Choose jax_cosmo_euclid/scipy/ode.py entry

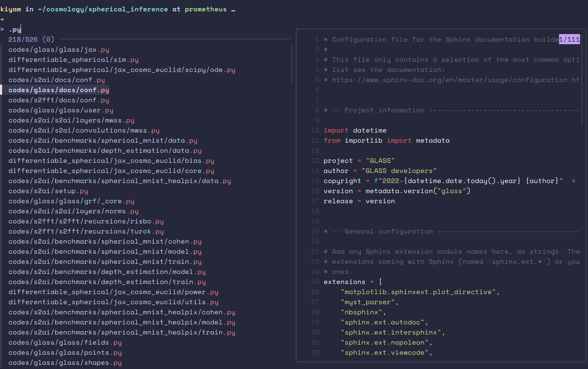click(x=122, y=70)
